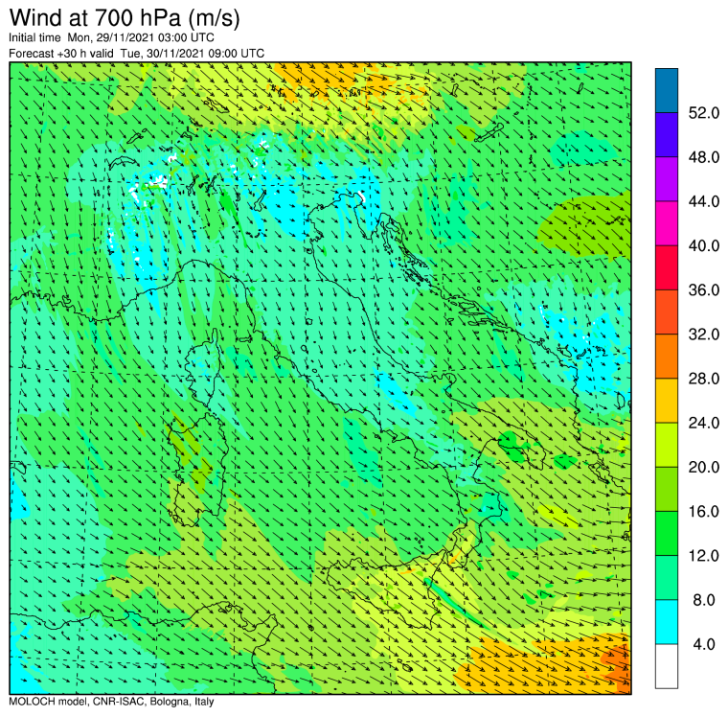Viewport: 728px width, 716px height.
Task: Click the 4.0 colorbar label
Action: point(704,644)
